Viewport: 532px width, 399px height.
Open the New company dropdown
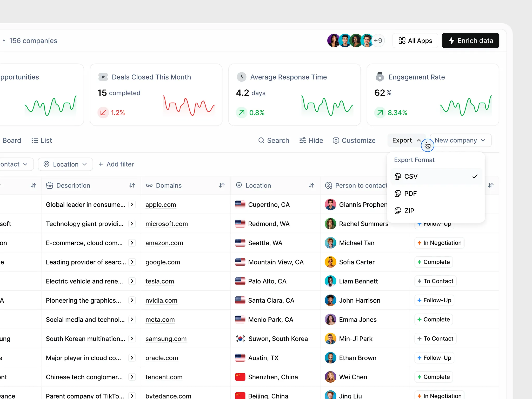coord(460,141)
